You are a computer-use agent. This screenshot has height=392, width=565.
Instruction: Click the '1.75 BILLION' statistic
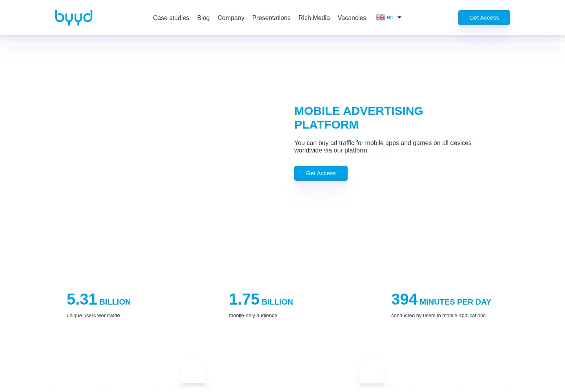(261, 299)
